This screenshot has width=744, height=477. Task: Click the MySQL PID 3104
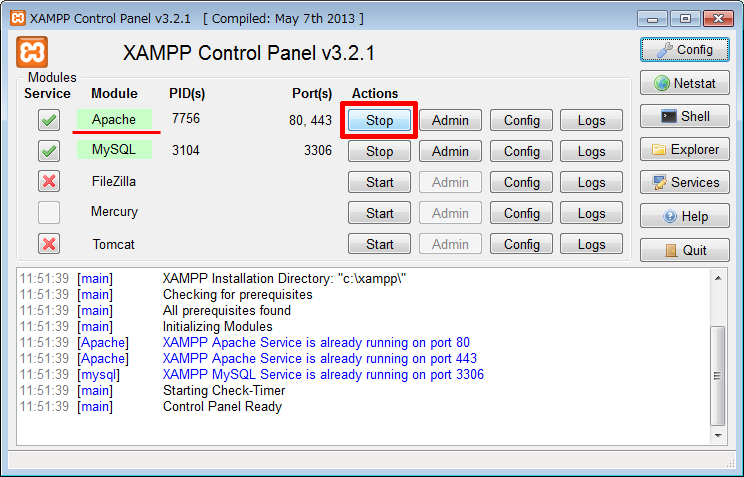coord(186,150)
